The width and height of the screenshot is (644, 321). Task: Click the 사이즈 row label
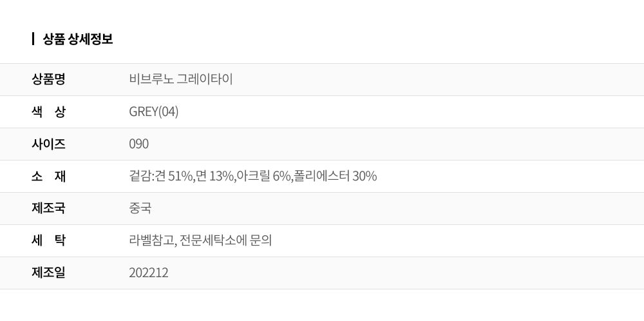[48, 144]
